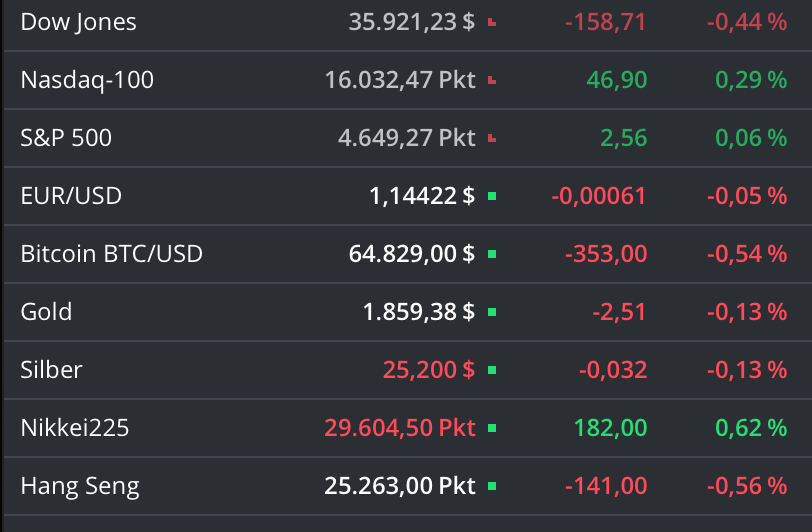Click the Hang Seng status indicator
The height and width of the screenshot is (532, 812).
click(491, 487)
